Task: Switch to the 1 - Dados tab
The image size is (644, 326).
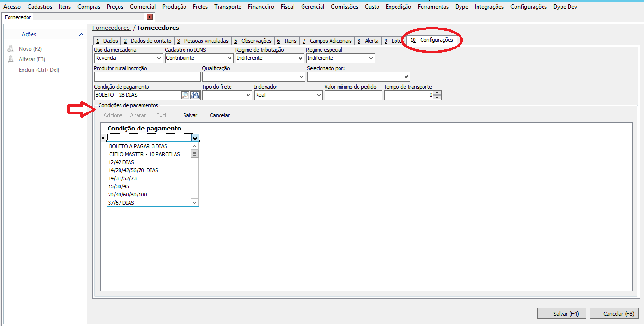Action: click(x=107, y=41)
